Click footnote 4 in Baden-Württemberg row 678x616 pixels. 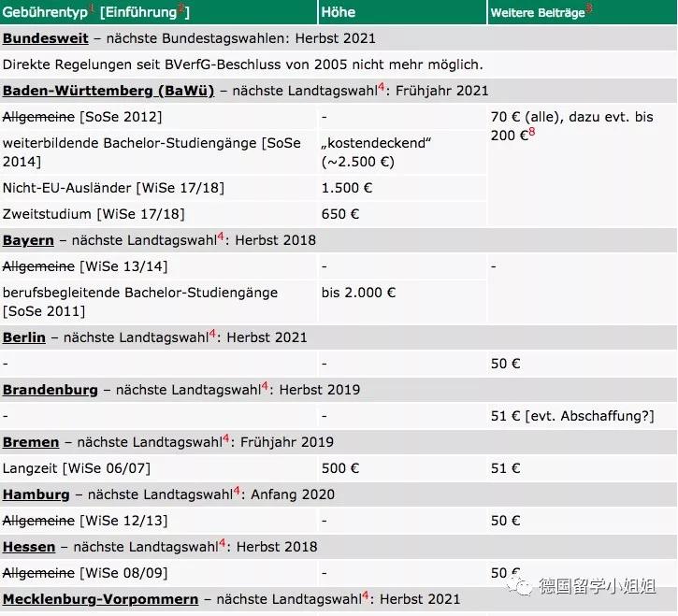tap(381, 87)
